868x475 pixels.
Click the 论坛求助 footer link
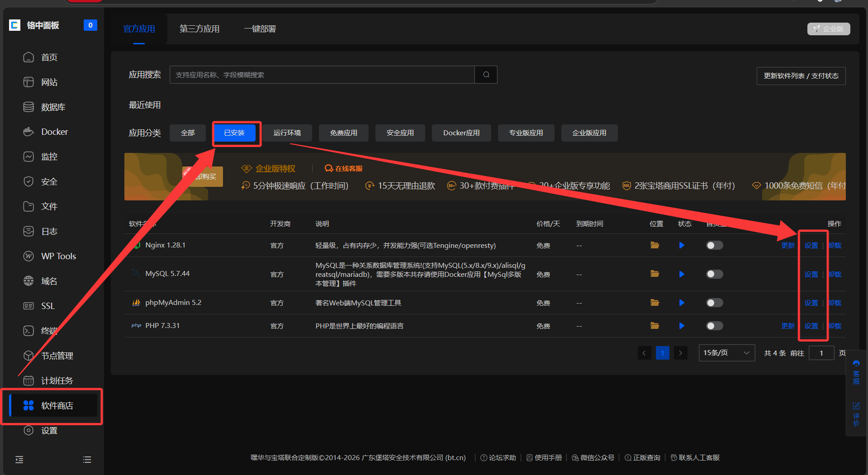pos(498,458)
